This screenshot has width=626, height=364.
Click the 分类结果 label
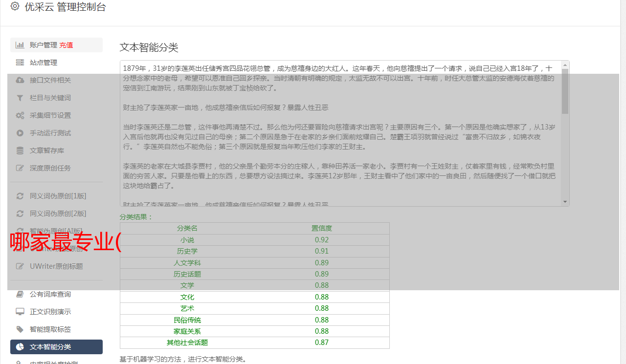point(136,217)
